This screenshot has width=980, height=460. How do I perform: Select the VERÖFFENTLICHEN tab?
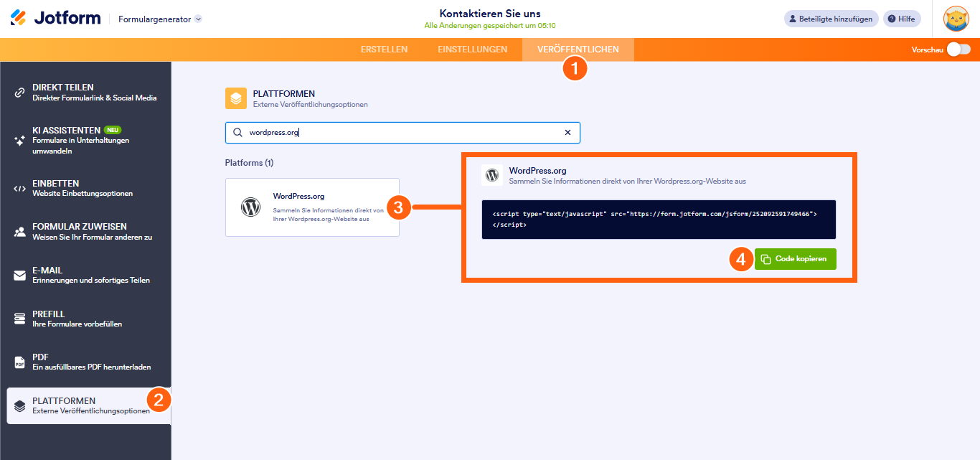tap(578, 50)
